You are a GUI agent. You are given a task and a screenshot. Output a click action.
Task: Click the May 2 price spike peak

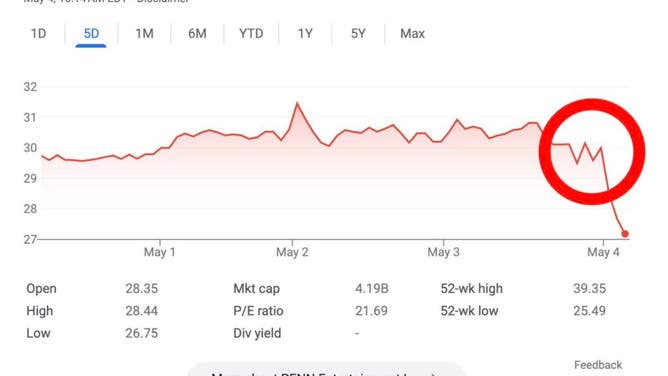[297, 103]
